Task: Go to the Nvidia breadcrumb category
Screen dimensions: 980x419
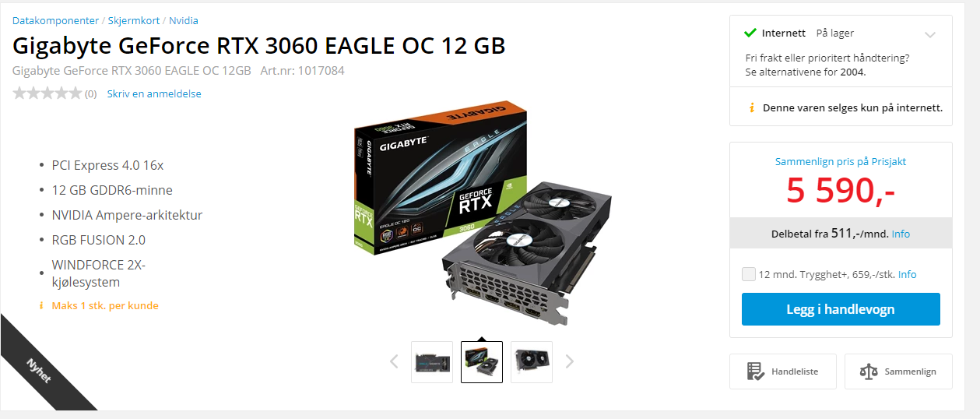Action: click(184, 20)
